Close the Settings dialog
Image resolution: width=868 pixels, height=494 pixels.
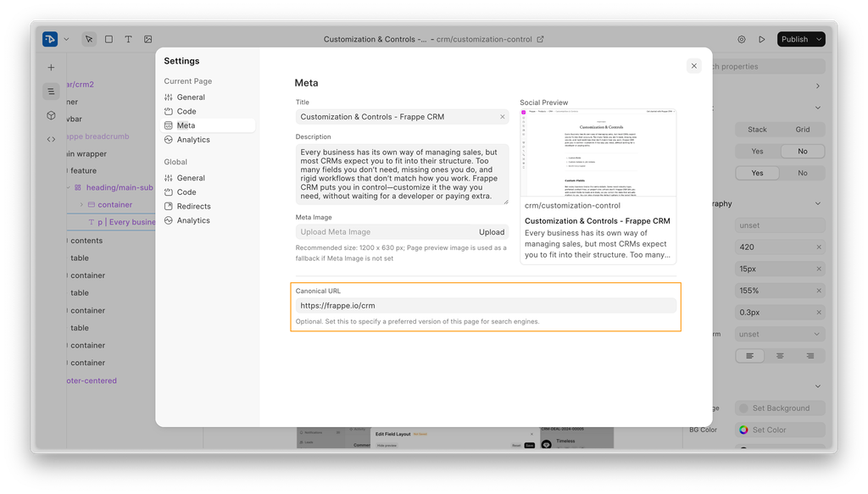(x=693, y=66)
